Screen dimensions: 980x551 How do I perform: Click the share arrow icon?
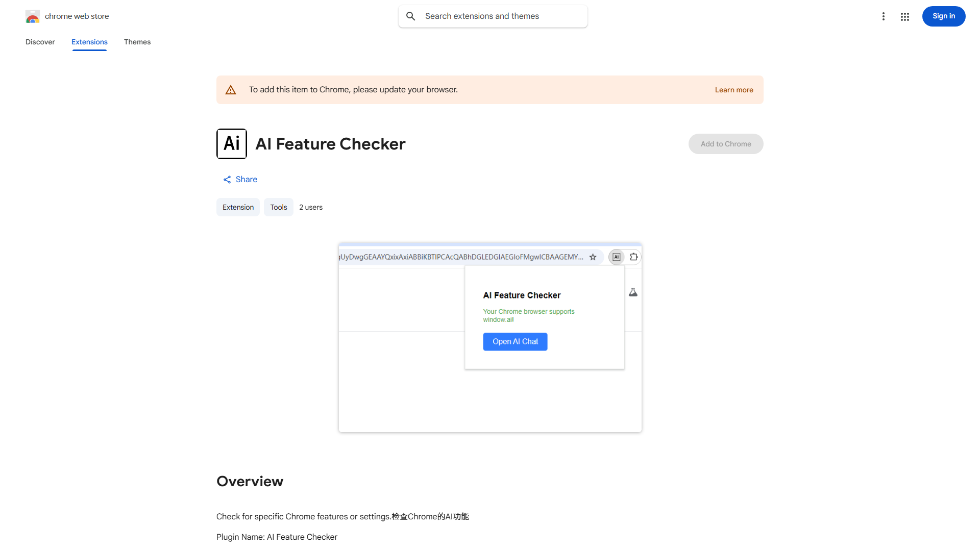[227, 179]
